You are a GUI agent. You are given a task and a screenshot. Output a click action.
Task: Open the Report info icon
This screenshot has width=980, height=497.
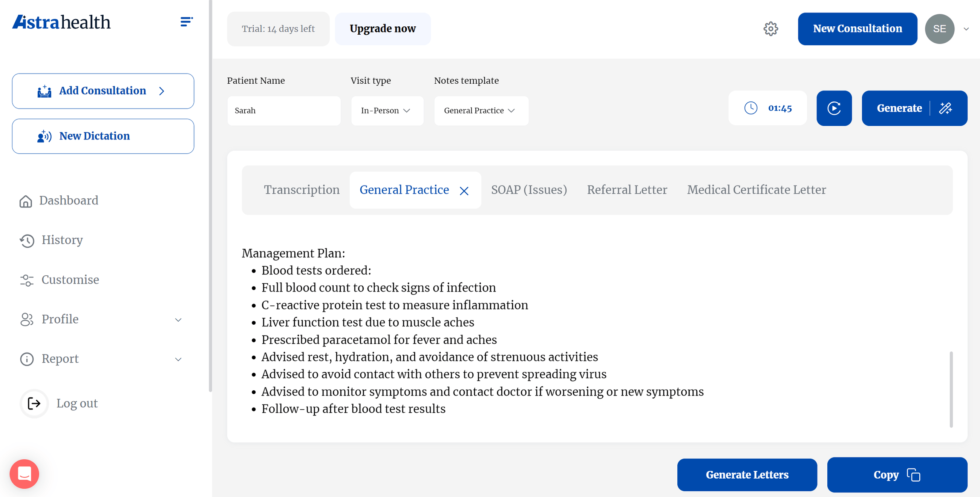pos(26,359)
